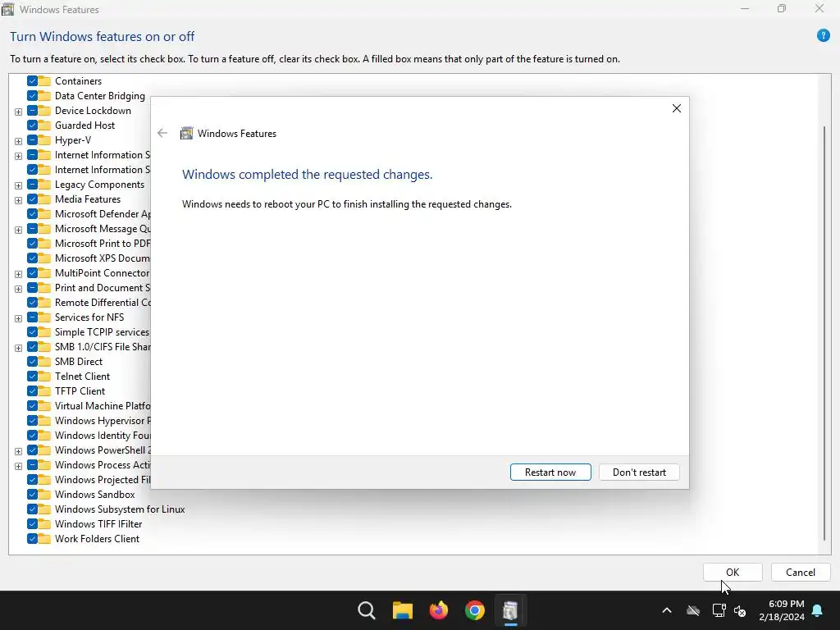The height and width of the screenshot is (630, 840).
Task: Click the SMB Direct folder icon
Action: [x=44, y=362]
